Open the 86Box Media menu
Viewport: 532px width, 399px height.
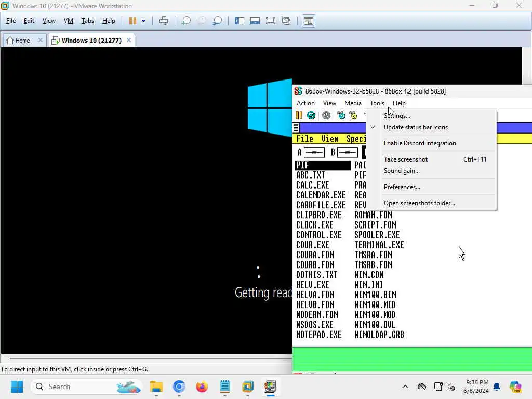[353, 103]
